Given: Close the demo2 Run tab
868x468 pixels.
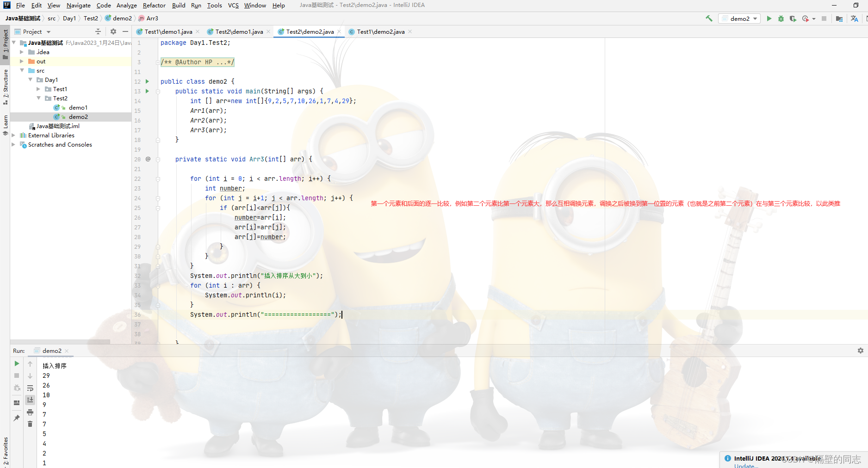Looking at the screenshot, I should [67, 351].
